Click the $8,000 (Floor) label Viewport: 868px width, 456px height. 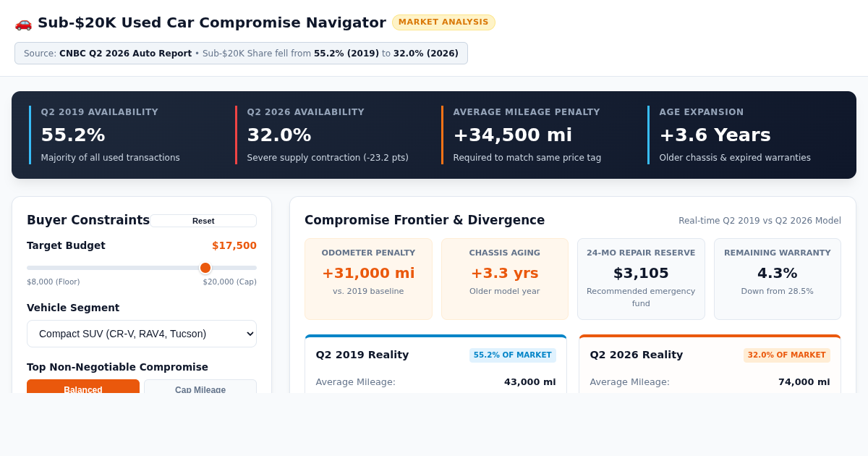click(x=54, y=282)
